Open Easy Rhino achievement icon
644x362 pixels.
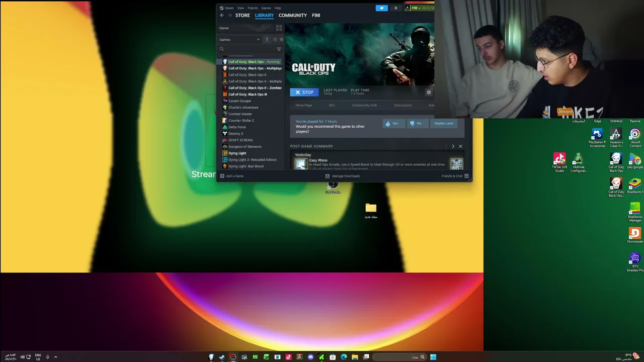300,164
